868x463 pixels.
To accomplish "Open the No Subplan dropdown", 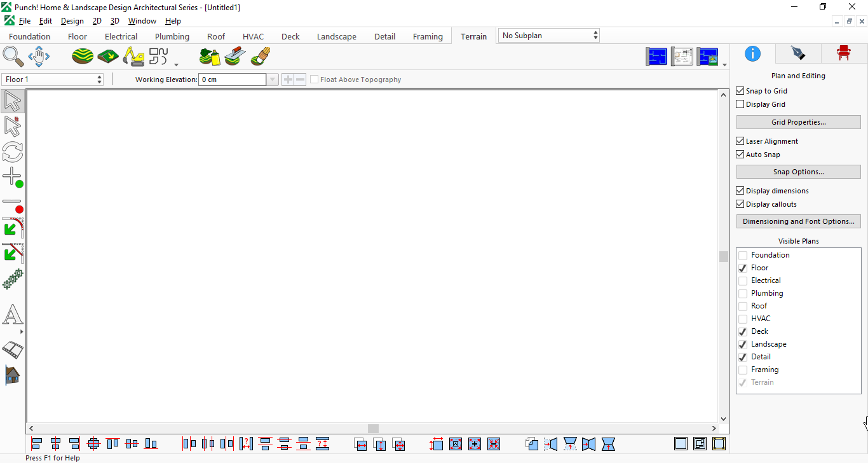I will pos(549,36).
